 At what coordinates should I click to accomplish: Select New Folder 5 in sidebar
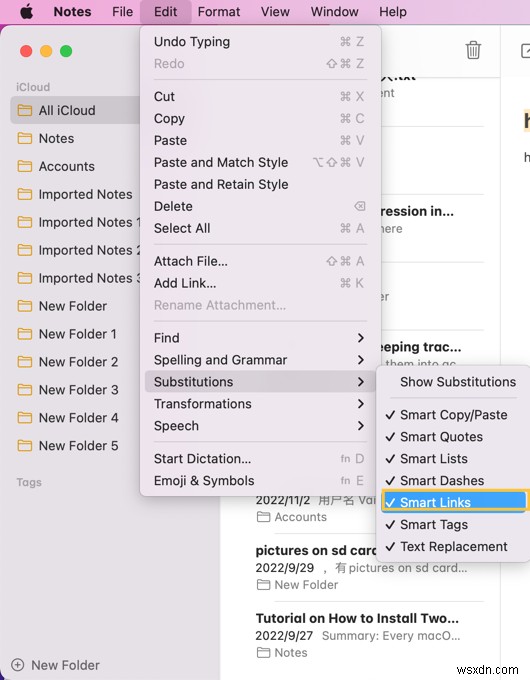point(75,446)
